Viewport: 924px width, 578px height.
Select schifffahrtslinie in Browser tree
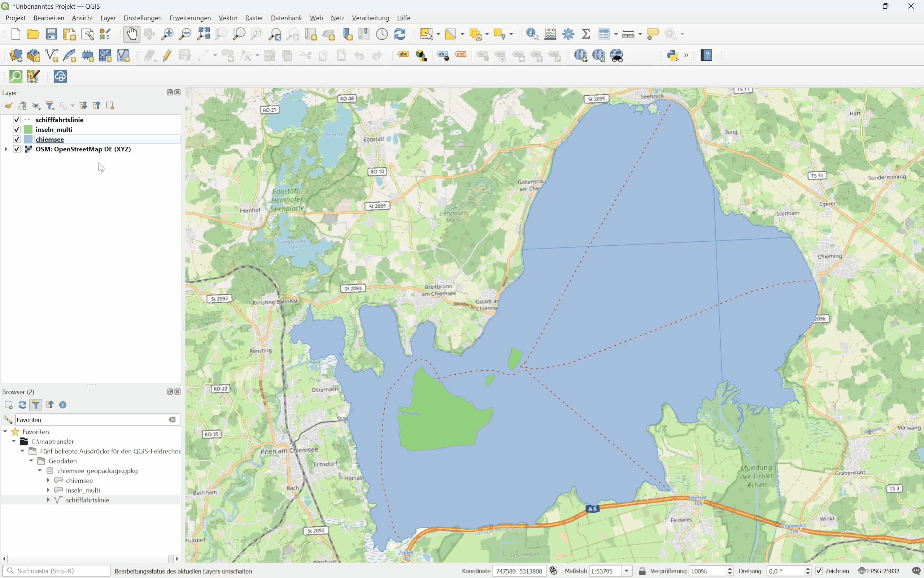point(87,500)
